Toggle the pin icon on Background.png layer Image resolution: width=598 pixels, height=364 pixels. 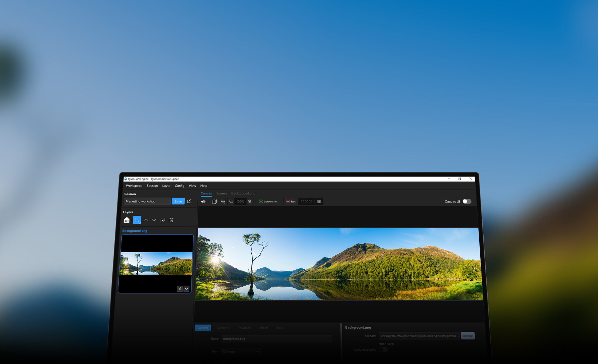[180, 289]
